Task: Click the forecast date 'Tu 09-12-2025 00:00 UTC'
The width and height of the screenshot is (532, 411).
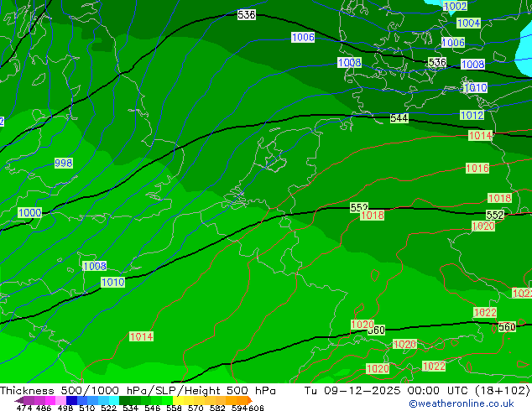Action: (387, 391)
